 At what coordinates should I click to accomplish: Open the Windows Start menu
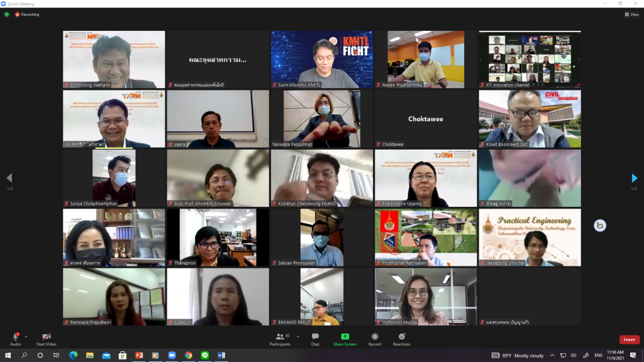(x=8, y=356)
